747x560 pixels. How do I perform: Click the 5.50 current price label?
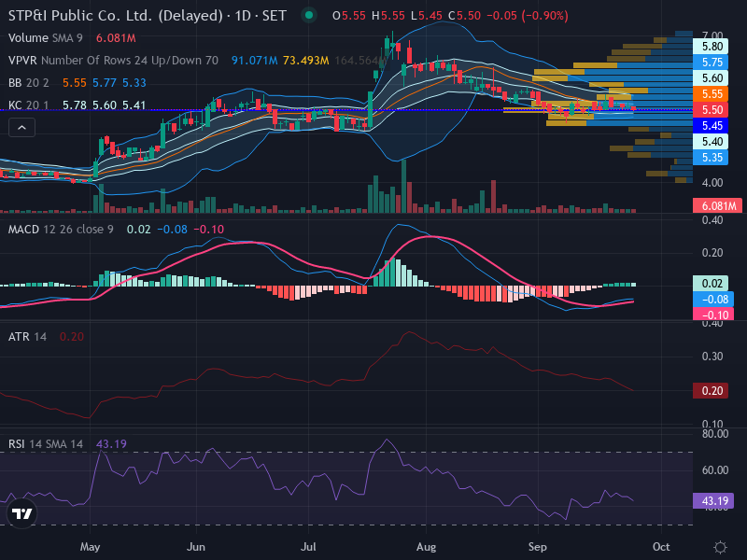pos(711,110)
